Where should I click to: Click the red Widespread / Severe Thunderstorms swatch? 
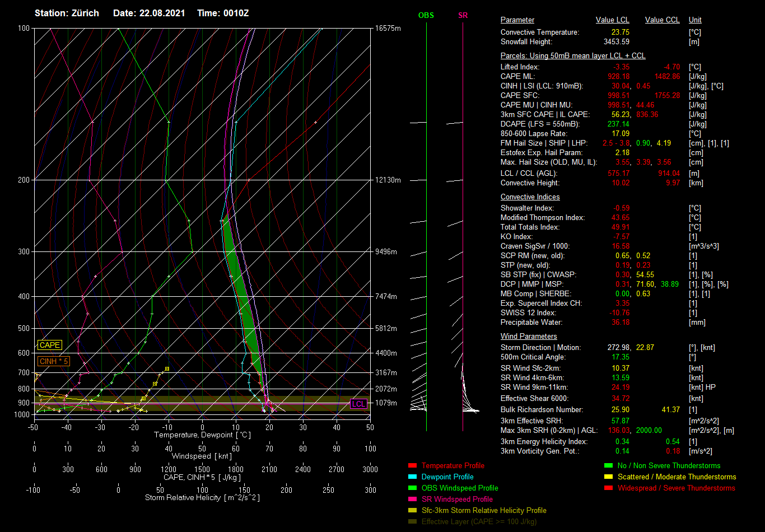[609, 488]
